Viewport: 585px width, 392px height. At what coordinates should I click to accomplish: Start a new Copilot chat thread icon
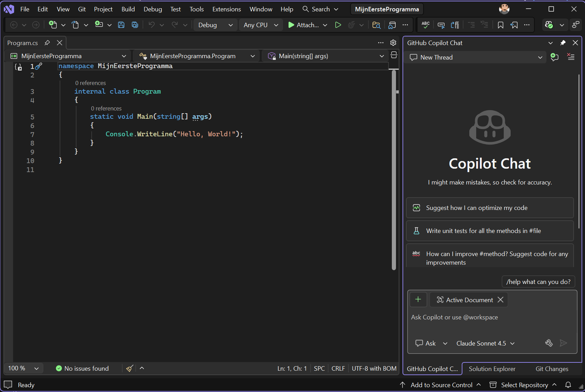click(554, 57)
